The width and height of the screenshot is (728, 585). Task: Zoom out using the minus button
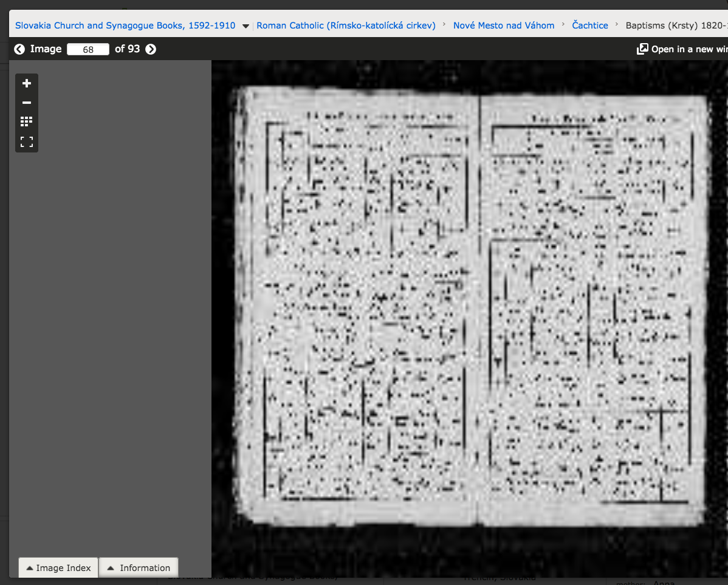[x=26, y=103]
